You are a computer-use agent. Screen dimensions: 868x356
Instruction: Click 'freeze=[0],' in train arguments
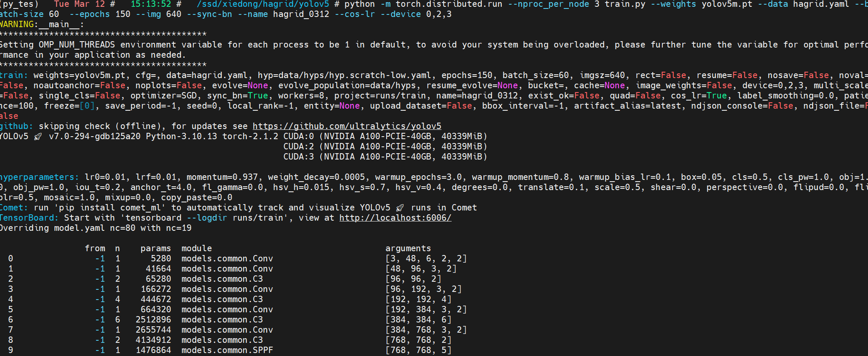point(72,106)
